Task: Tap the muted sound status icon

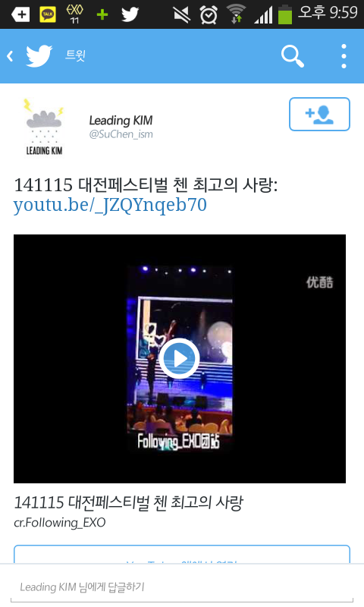Action: [x=181, y=14]
